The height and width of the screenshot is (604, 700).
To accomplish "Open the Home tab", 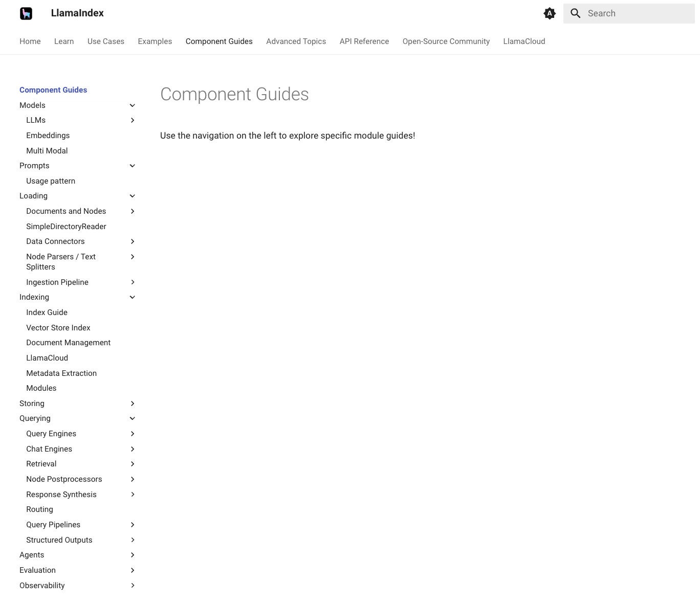I will [30, 41].
